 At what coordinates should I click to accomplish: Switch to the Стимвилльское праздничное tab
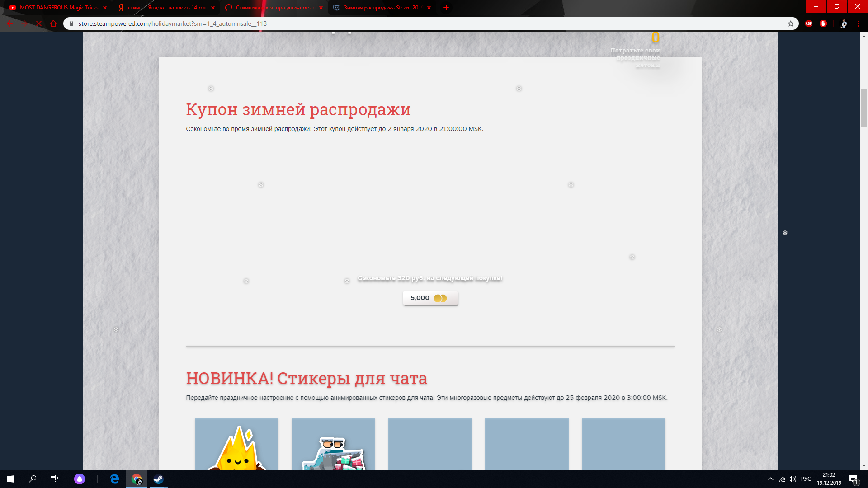[273, 8]
